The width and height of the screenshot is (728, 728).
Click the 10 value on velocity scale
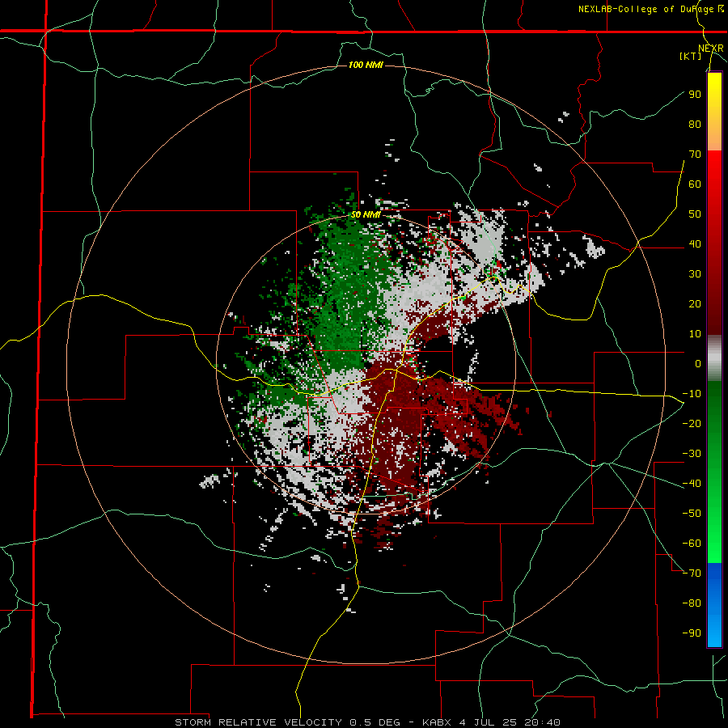(695, 334)
